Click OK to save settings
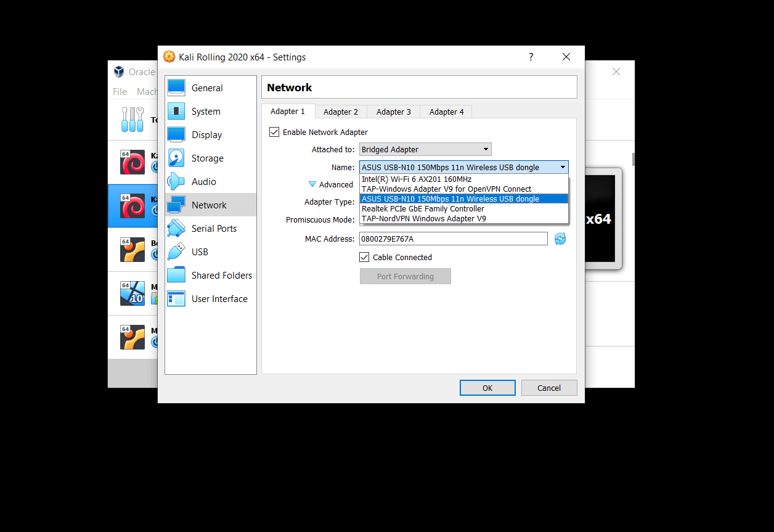The width and height of the screenshot is (774, 532). [487, 388]
